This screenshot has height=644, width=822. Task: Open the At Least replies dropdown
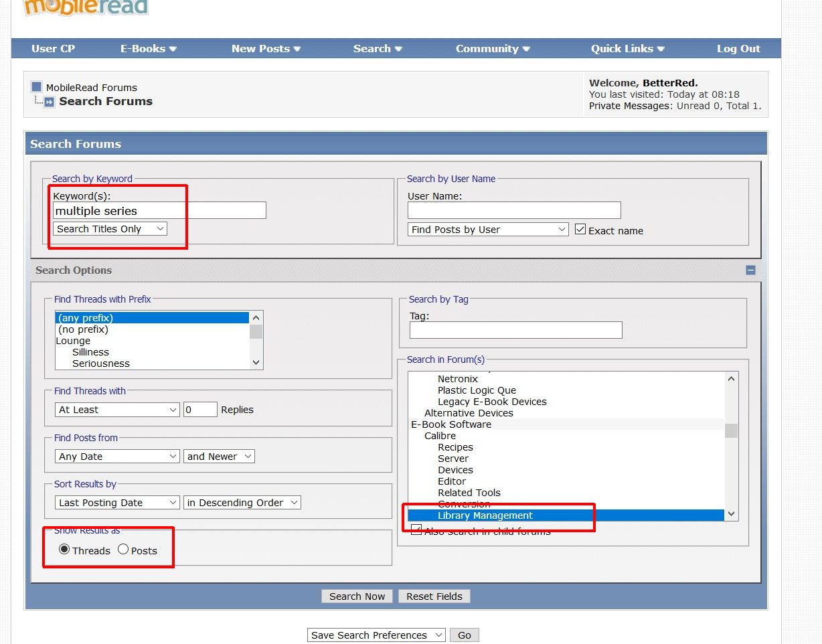pyautogui.click(x=117, y=410)
